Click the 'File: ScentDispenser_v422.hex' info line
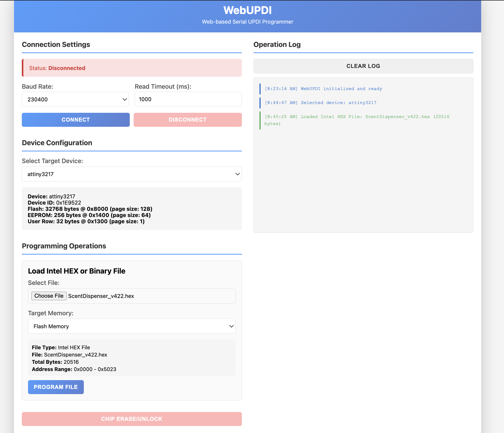The image size is (504, 433). point(70,355)
